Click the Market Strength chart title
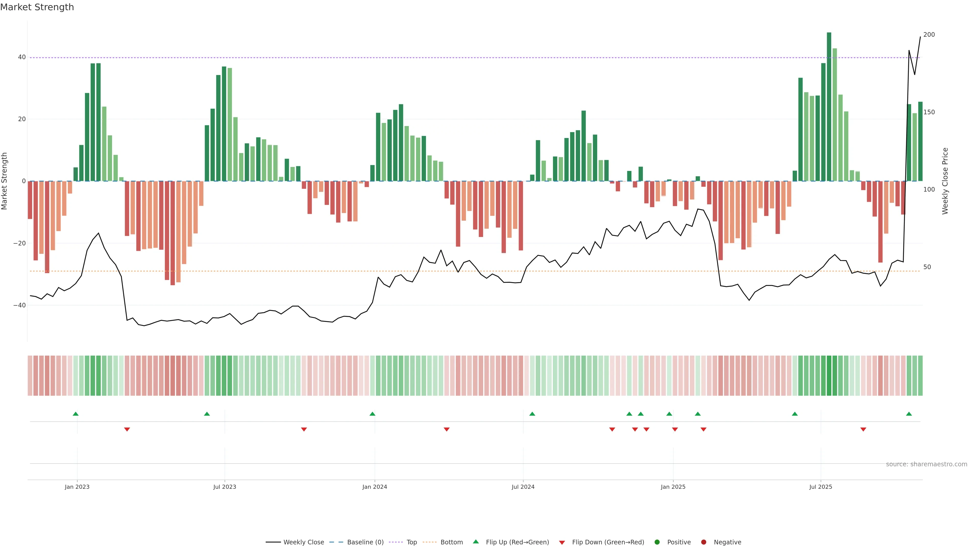Screen dimensions: 980x551 (x=37, y=7)
